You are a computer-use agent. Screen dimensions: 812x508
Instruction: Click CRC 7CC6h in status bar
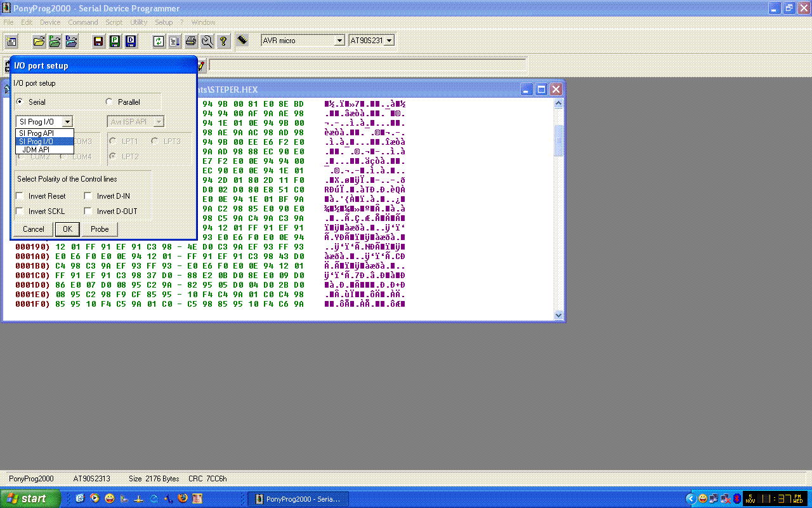pyautogui.click(x=207, y=479)
